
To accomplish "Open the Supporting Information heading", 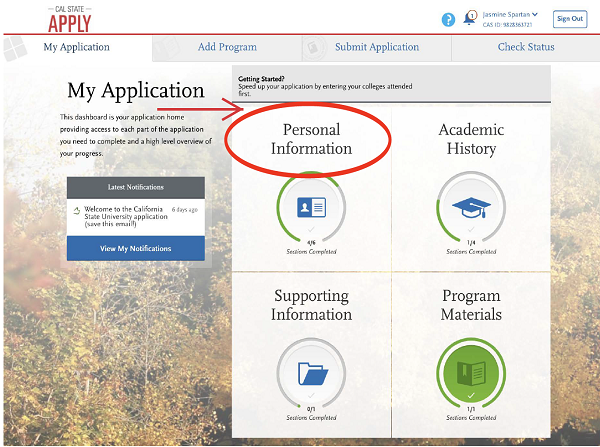I will (x=311, y=305).
